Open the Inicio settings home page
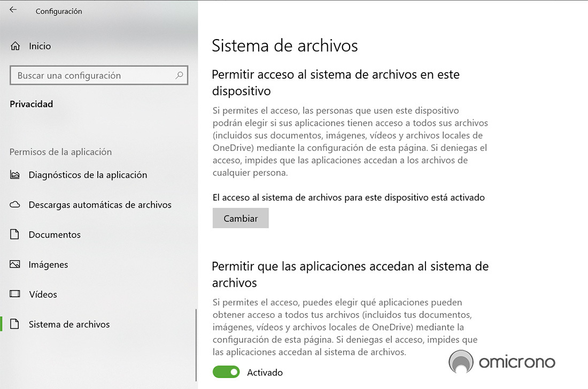588x389 pixels. point(39,45)
